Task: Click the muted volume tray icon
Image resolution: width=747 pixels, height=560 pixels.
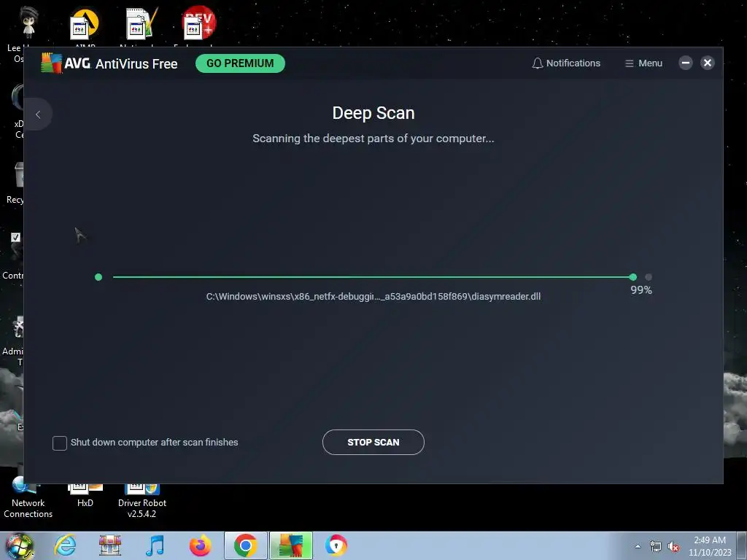Action: coord(673,547)
